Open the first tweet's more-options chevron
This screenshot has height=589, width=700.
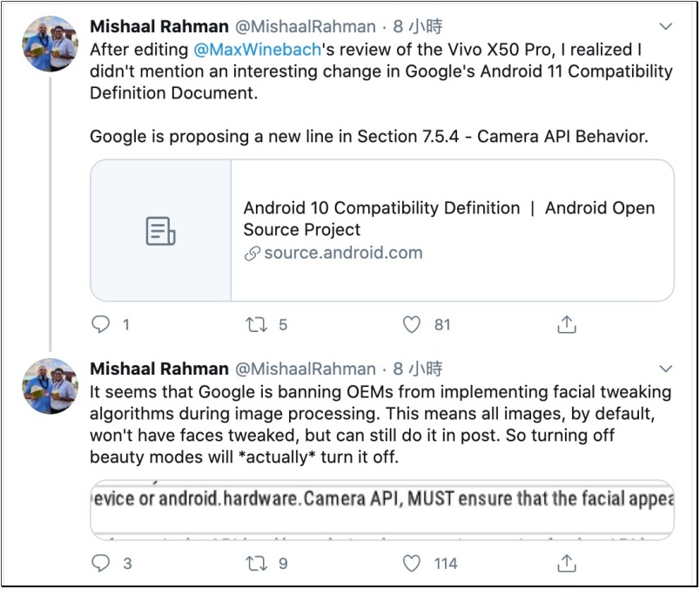pyautogui.click(x=666, y=26)
